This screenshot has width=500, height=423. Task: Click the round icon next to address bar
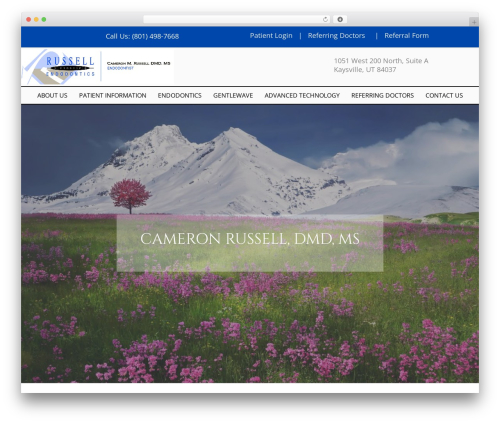tap(340, 20)
